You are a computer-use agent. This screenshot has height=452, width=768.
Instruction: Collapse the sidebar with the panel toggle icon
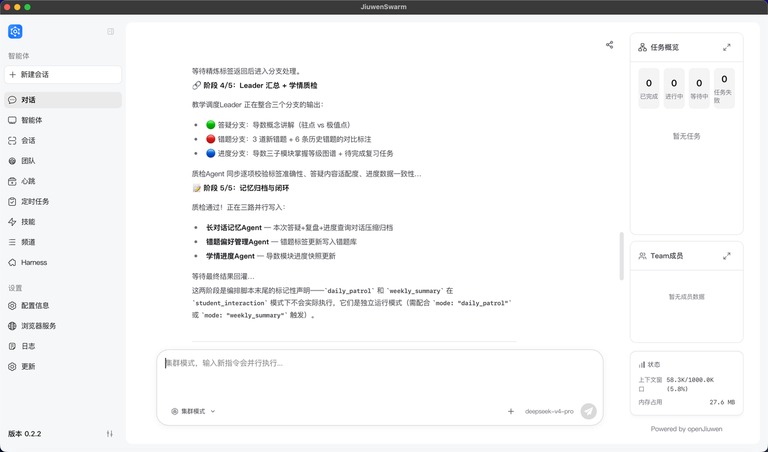click(111, 31)
